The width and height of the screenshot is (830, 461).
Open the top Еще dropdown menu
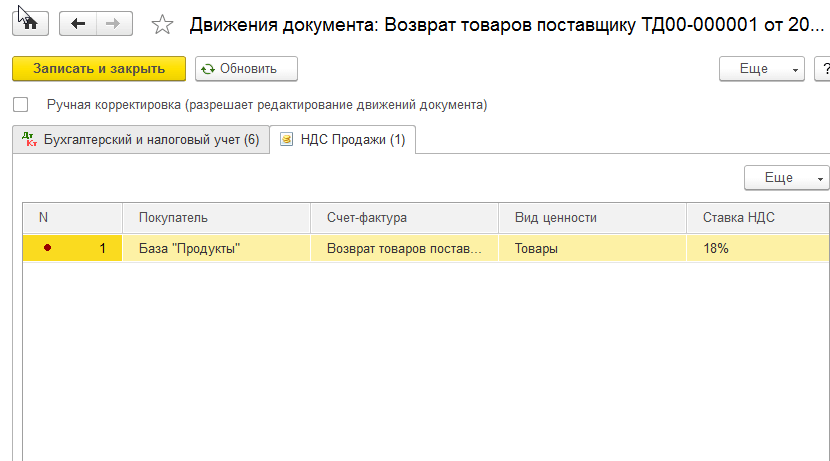[761, 68]
